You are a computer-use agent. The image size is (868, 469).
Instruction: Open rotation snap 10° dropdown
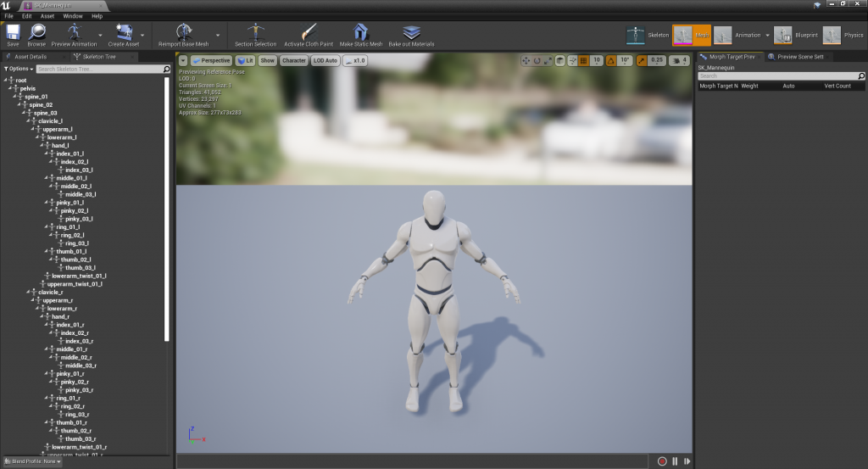(x=625, y=60)
